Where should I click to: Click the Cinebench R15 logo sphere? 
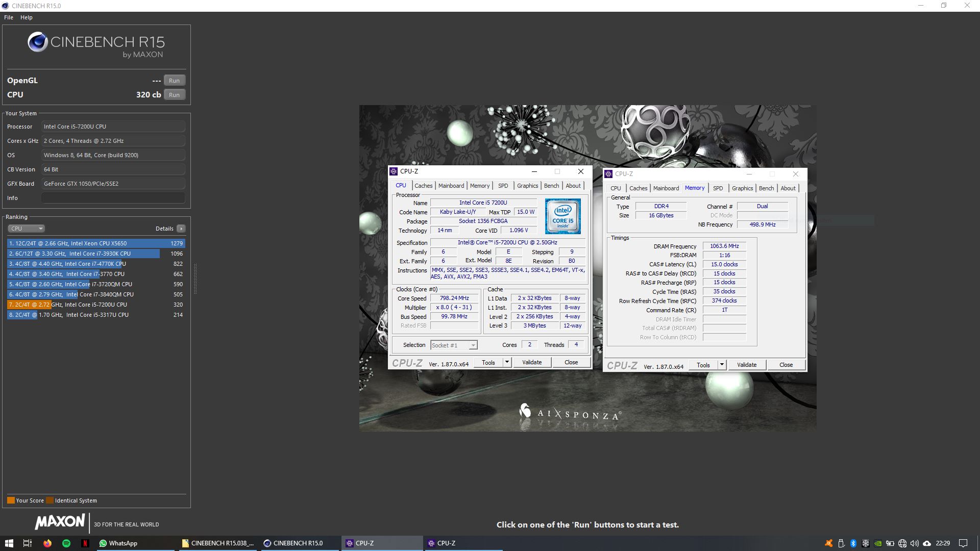(x=38, y=42)
